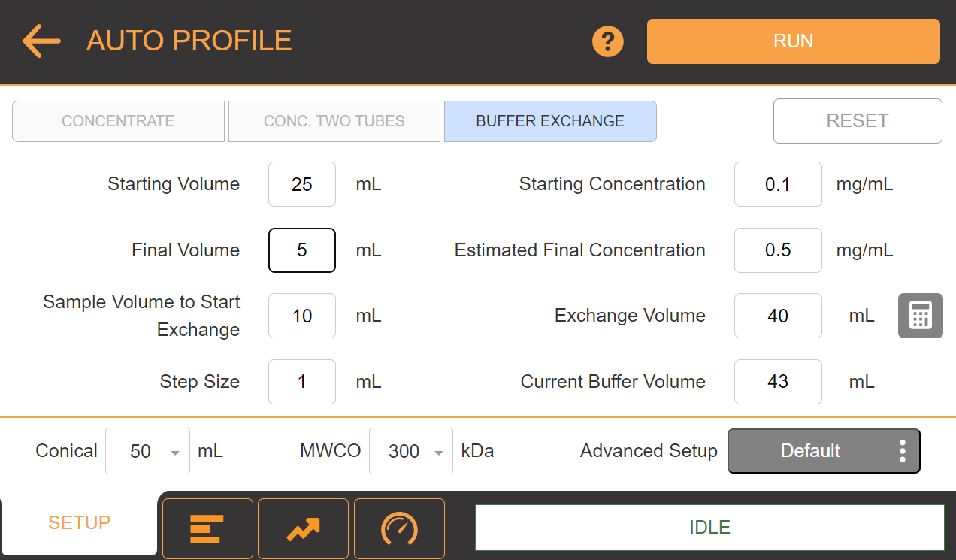Click the Step Size value field
Image resolution: width=956 pixels, height=560 pixels.
(x=301, y=382)
